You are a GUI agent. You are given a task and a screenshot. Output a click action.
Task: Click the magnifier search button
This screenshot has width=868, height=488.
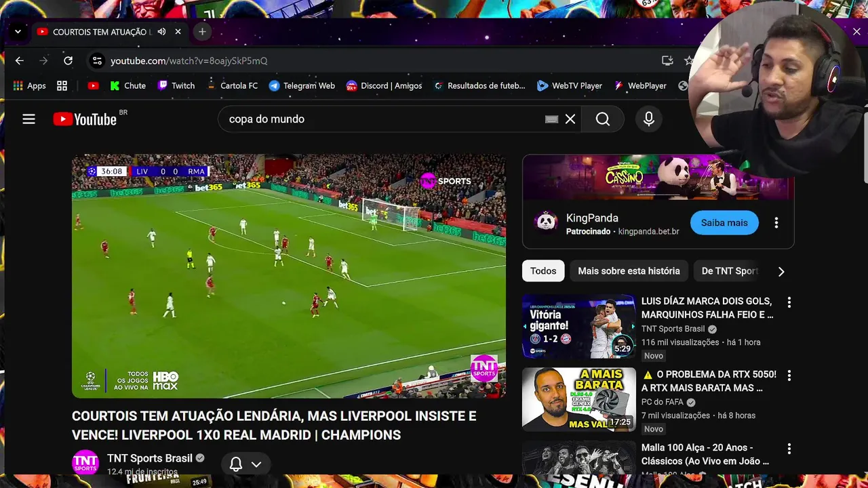pos(603,119)
